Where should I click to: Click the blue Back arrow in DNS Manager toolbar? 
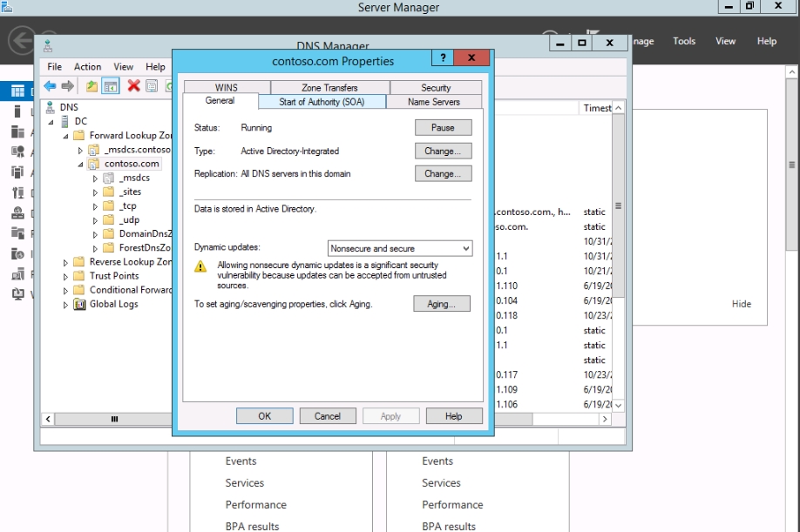(x=50, y=86)
